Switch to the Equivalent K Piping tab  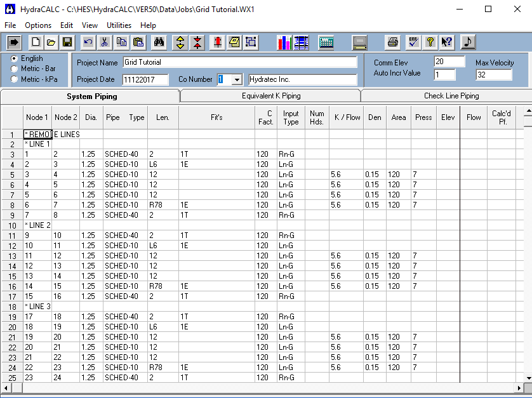(271, 96)
